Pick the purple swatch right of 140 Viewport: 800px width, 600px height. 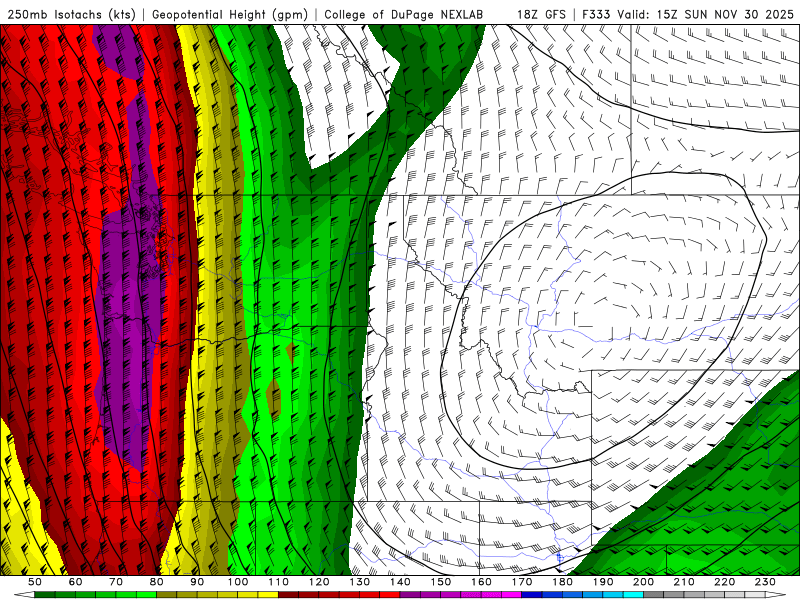point(410,595)
